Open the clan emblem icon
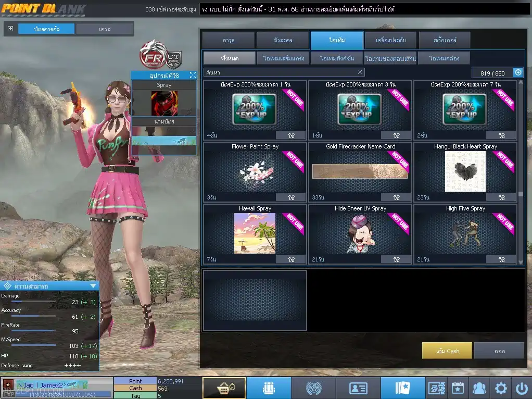This screenshot has height=399, width=532. [313, 388]
